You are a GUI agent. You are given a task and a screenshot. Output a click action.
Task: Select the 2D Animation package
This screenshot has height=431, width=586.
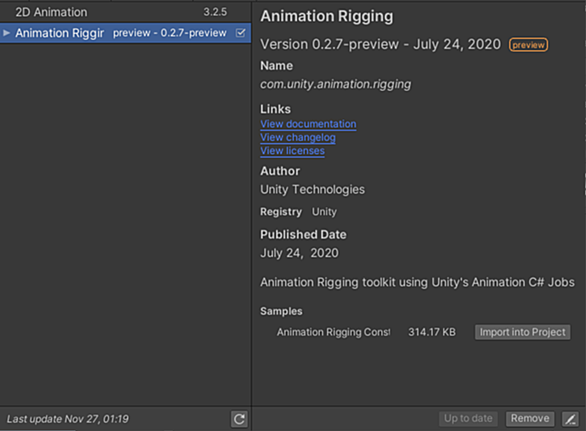click(x=125, y=12)
